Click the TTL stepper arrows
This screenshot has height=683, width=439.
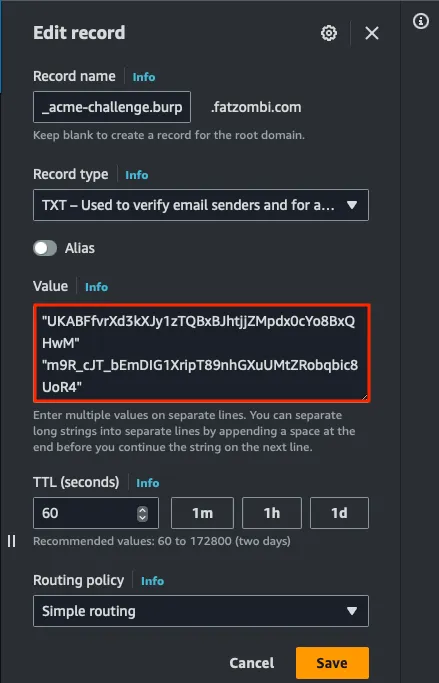pos(142,514)
